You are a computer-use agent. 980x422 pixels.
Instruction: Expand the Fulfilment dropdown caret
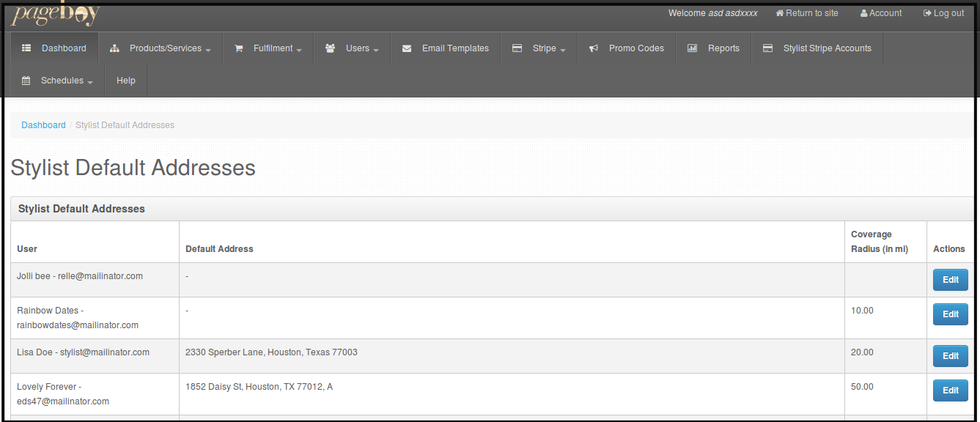[x=299, y=51]
